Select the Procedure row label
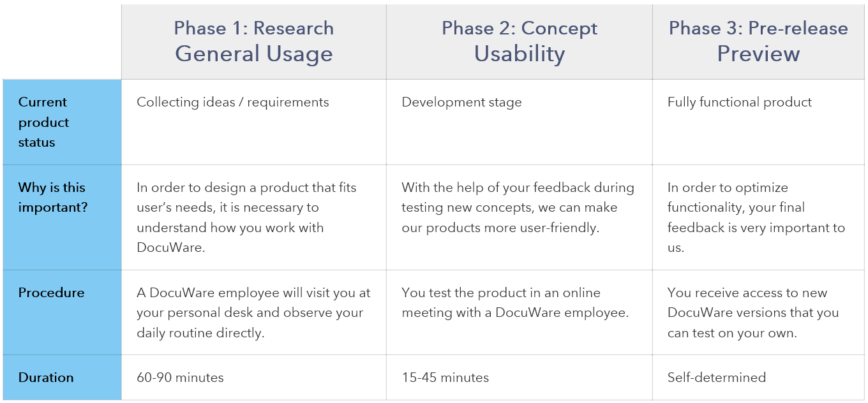 pos(51,293)
